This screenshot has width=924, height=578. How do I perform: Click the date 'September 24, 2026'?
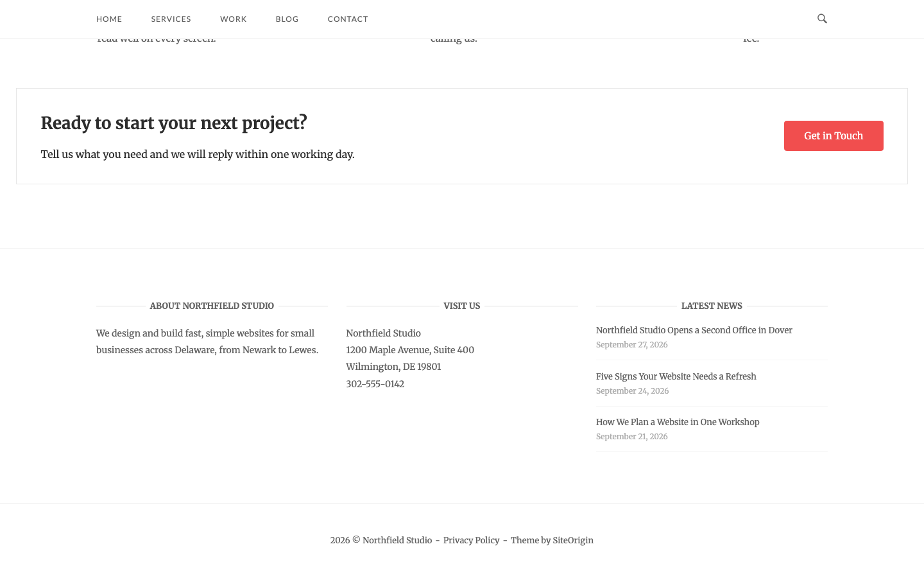pyautogui.click(x=633, y=391)
